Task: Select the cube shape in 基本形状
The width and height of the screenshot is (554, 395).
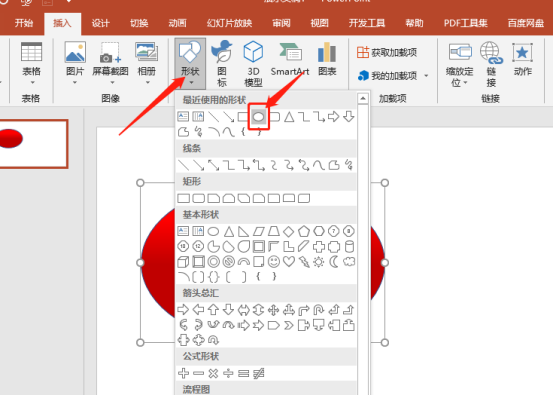Action: click(183, 262)
